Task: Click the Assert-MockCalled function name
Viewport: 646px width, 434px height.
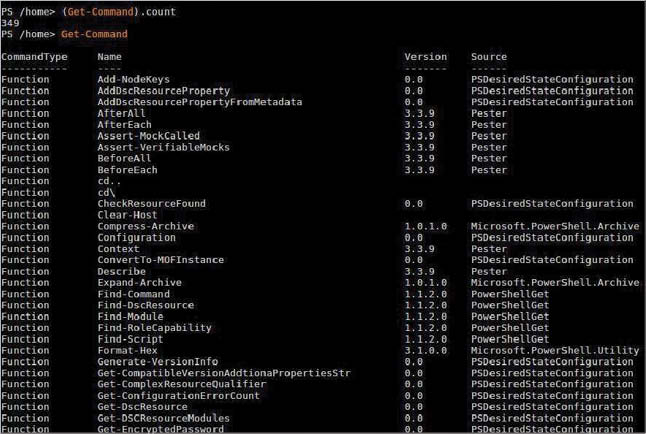Action: (148, 136)
